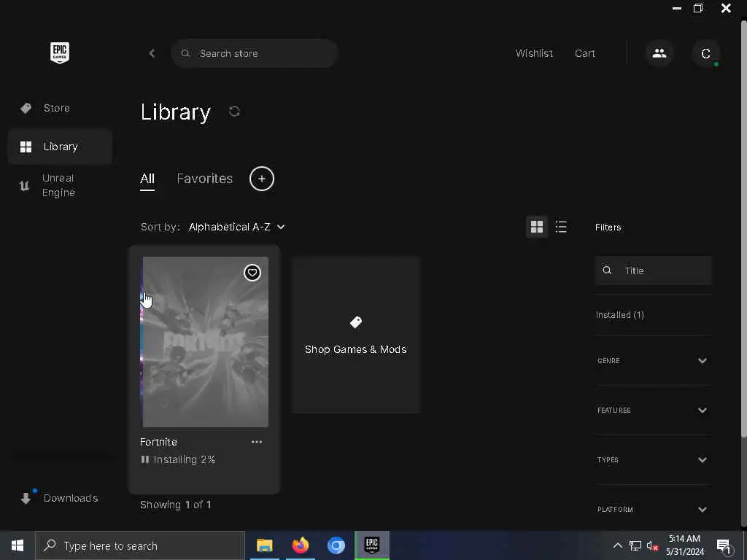This screenshot has width=747, height=560.
Task: Click the network tray icon
Action: pyautogui.click(x=635, y=545)
